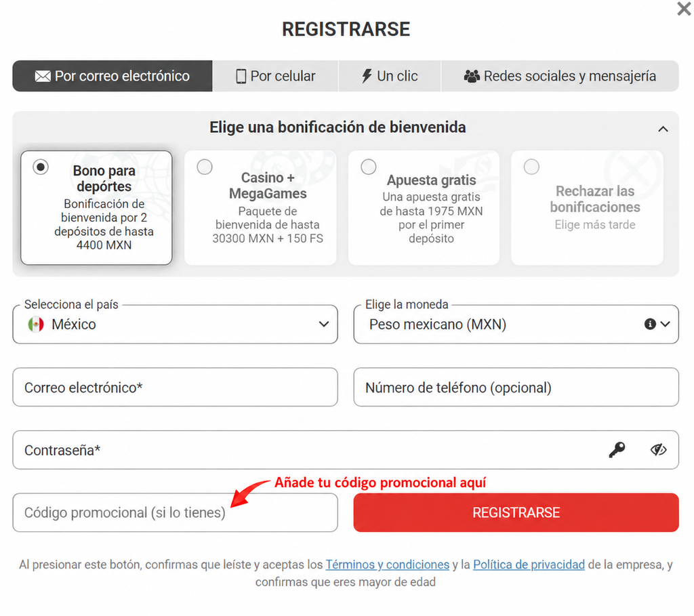The image size is (694, 616).
Task: Select the 'Bono para depórtes' radio button
Action: point(41,167)
